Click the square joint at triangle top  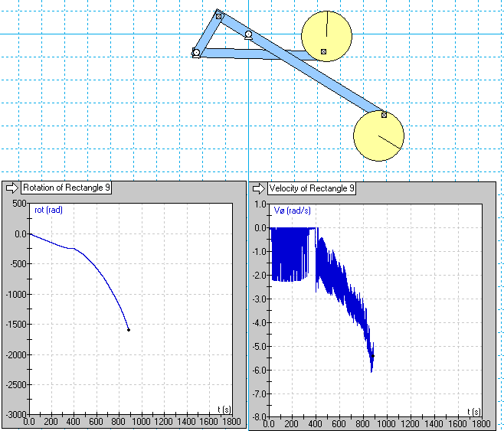click(x=218, y=16)
